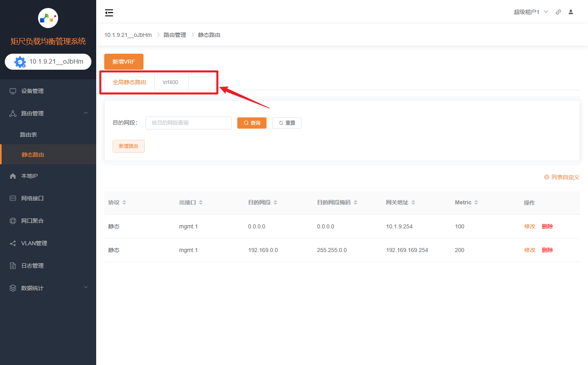The image size is (588, 365).
Task: Sort by 网关地址 column arrows
Action: (413, 202)
